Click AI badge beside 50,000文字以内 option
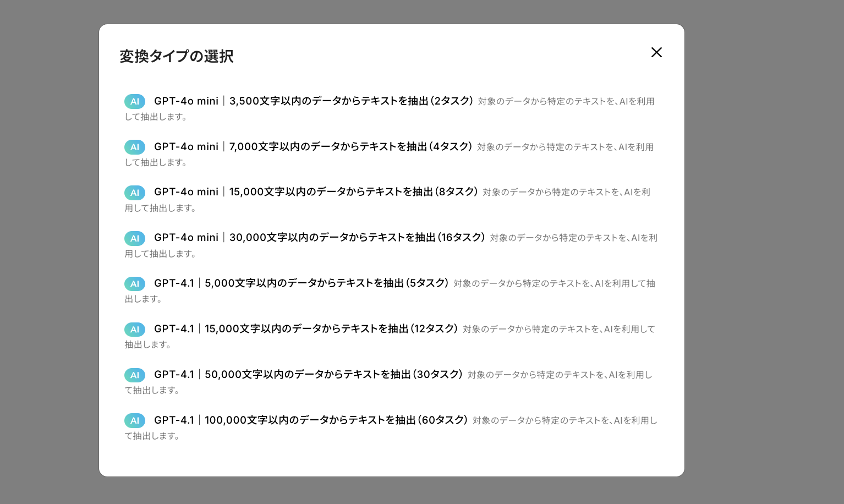The image size is (844, 504). click(x=135, y=375)
